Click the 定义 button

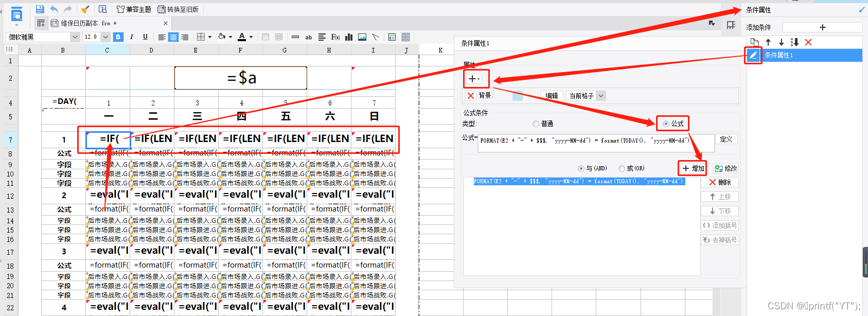point(726,139)
